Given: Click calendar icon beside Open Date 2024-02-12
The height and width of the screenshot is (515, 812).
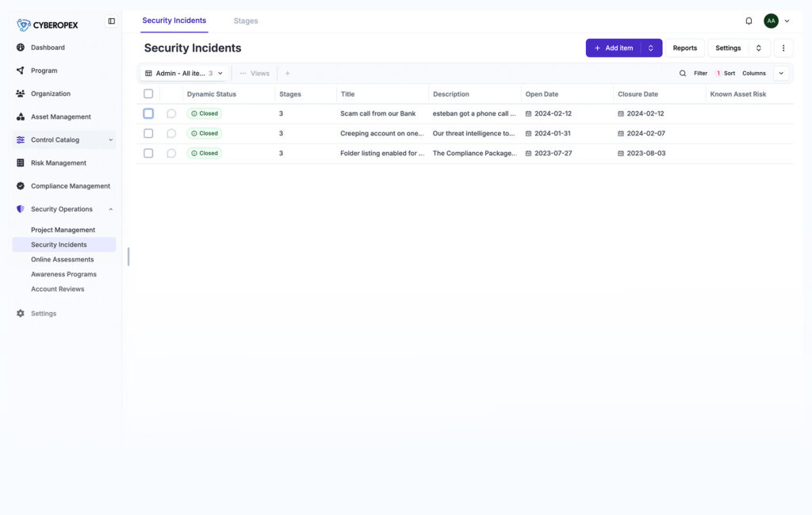Looking at the screenshot, I should 528,114.
